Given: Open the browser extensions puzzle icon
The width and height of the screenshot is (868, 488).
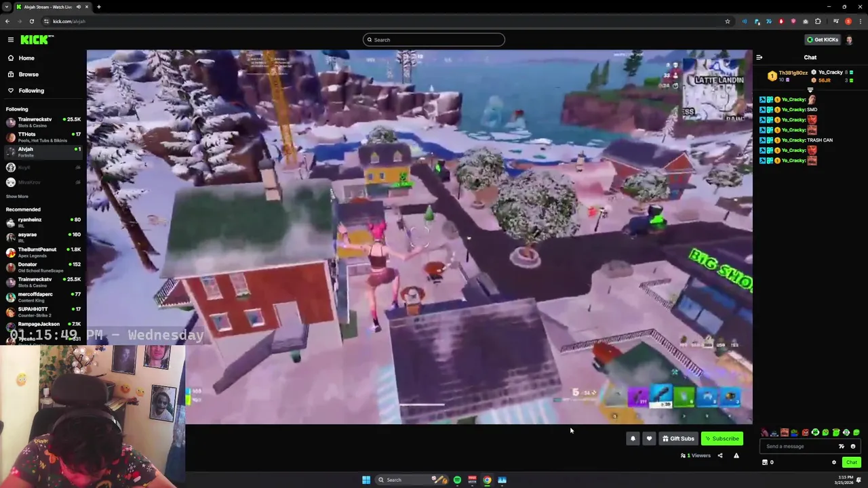Looking at the screenshot, I should pyautogui.click(x=818, y=21).
